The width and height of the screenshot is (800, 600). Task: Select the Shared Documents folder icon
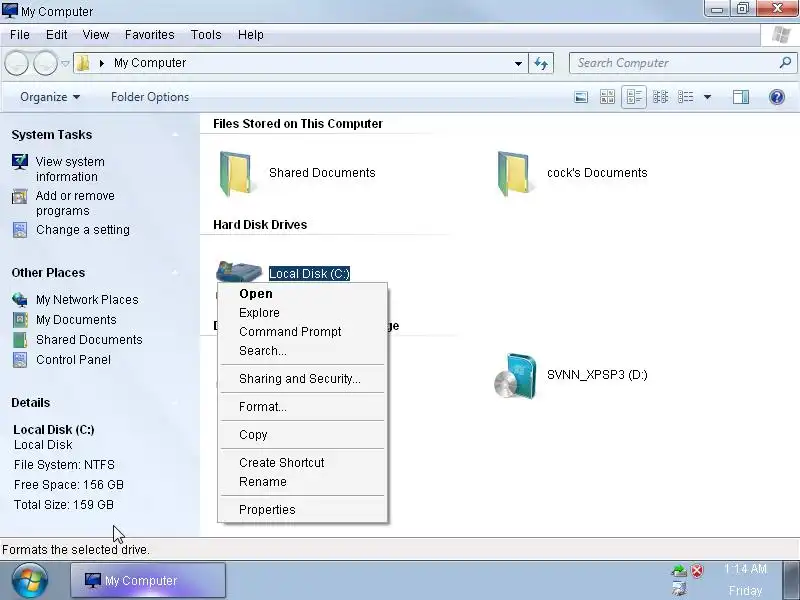point(236,173)
